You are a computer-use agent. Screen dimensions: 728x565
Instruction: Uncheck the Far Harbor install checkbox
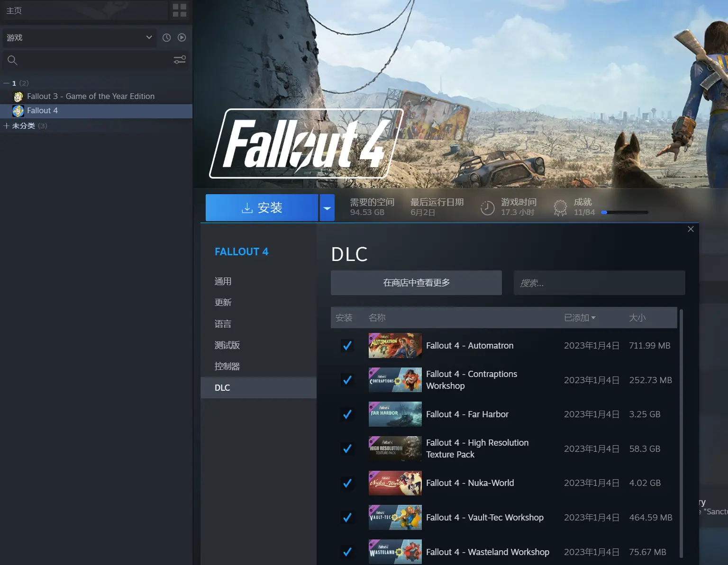347,414
